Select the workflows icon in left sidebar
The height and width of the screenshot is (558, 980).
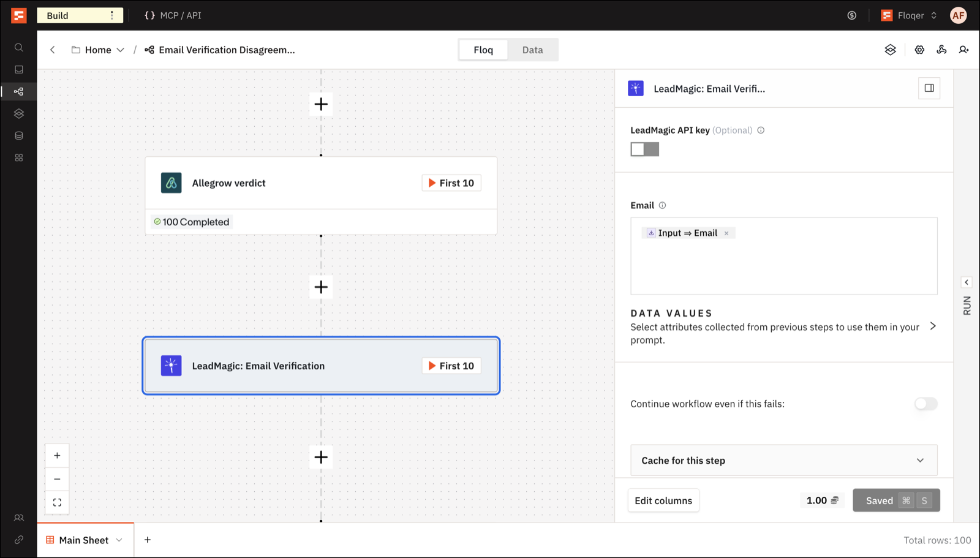pos(19,92)
